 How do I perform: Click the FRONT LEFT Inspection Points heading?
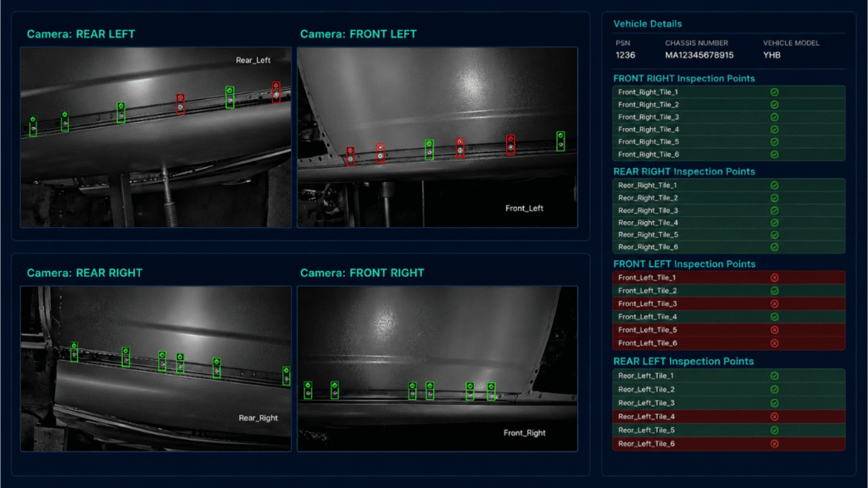tap(684, 264)
